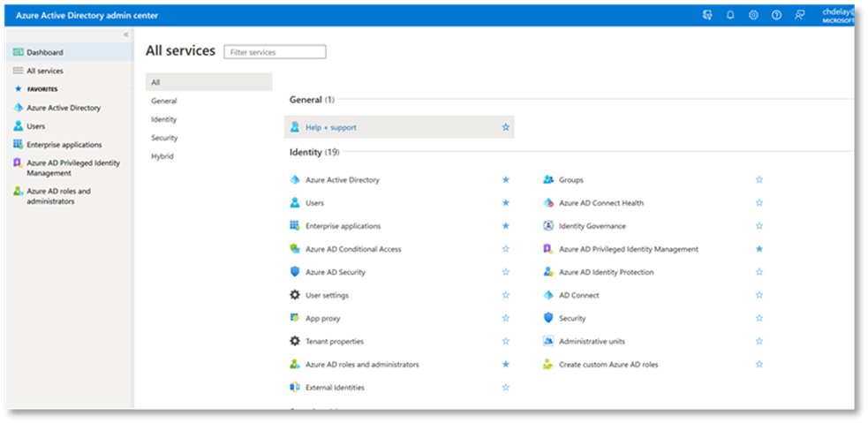868x423 pixels.
Task: Open the Identity Governance service
Action: (x=593, y=226)
